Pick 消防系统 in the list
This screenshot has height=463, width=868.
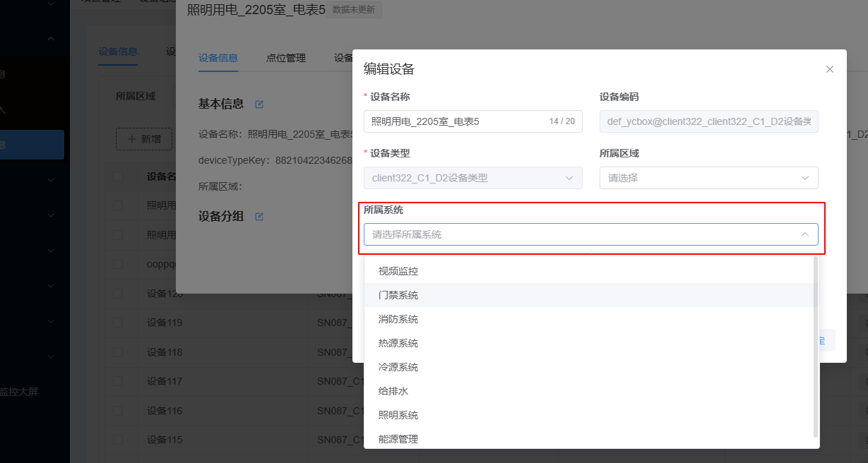[592, 319]
